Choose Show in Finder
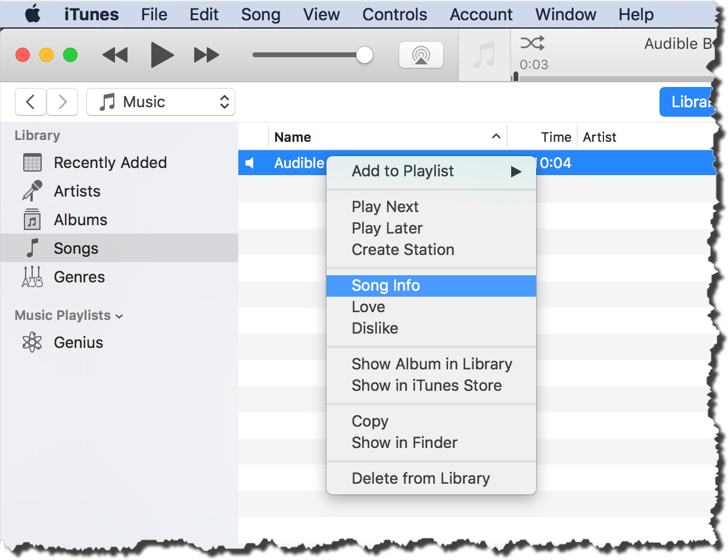This screenshot has width=728, height=560. pos(431,443)
